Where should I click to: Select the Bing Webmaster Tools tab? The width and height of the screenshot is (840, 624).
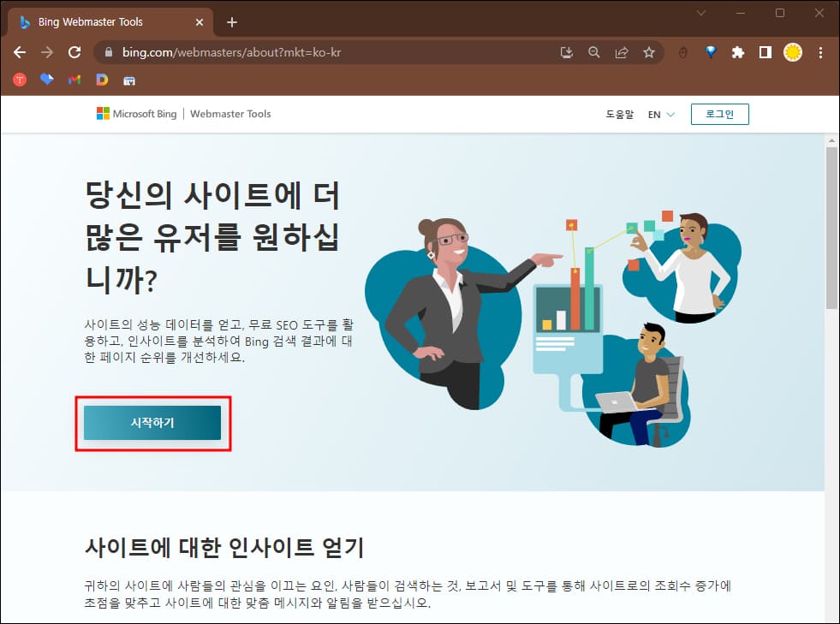pos(111,22)
